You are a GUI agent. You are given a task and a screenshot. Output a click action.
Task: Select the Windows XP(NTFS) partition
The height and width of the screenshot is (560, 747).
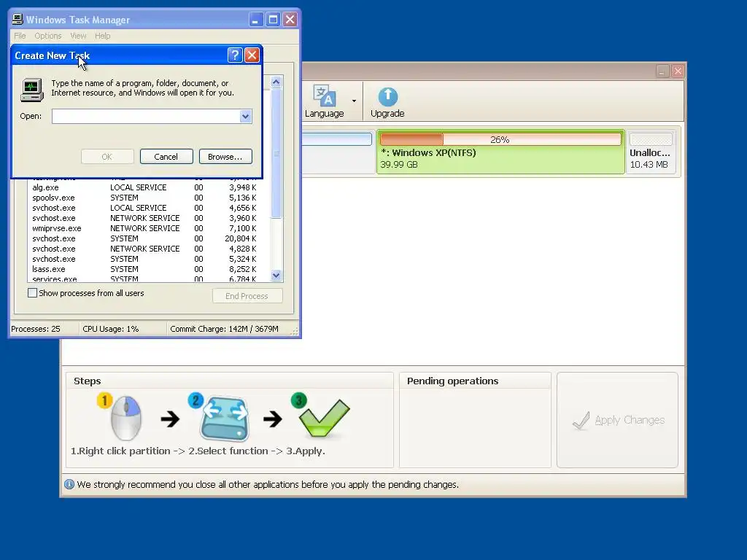(500, 152)
